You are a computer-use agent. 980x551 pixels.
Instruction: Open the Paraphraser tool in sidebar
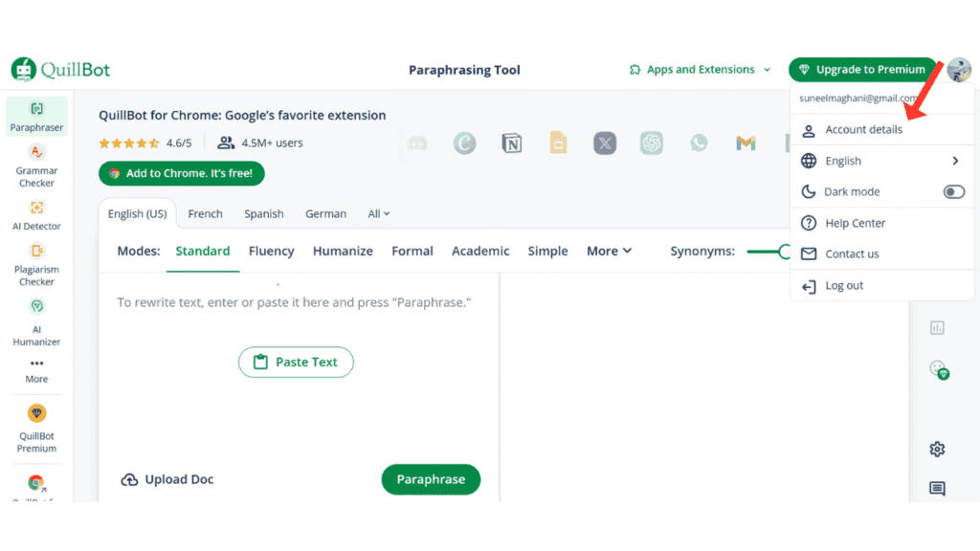(x=36, y=116)
